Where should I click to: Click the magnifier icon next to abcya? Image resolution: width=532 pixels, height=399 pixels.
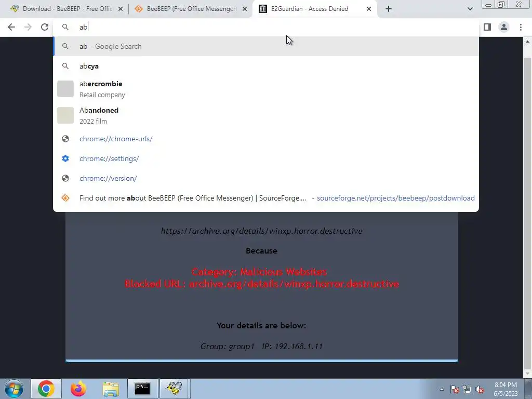[x=65, y=66]
